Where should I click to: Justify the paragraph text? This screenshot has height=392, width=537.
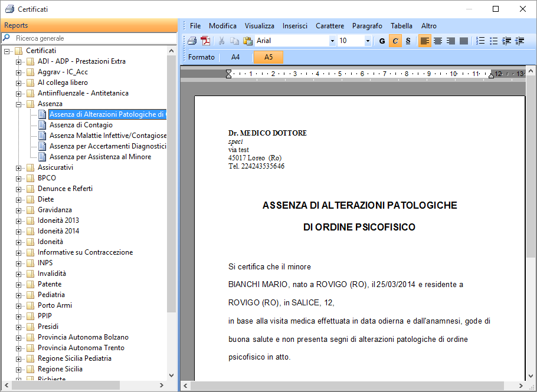(464, 41)
